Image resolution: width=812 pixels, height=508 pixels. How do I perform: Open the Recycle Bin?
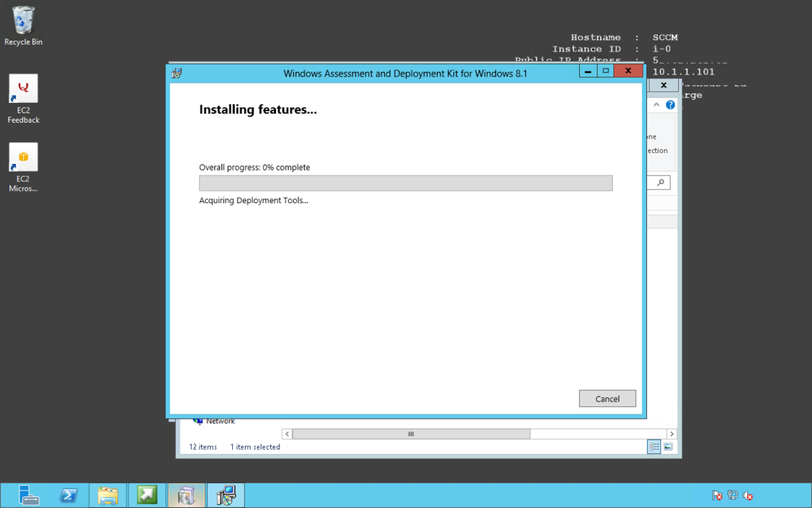pyautogui.click(x=22, y=20)
